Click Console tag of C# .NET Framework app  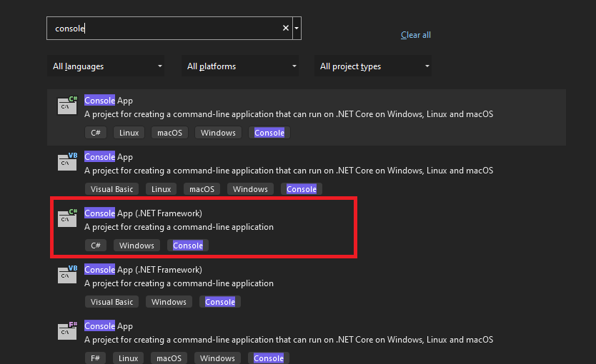(x=188, y=246)
